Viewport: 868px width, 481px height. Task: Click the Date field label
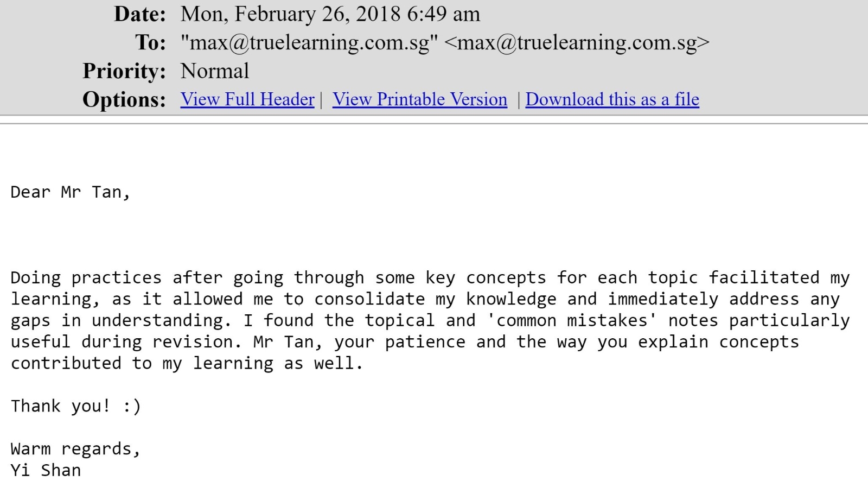[139, 14]
